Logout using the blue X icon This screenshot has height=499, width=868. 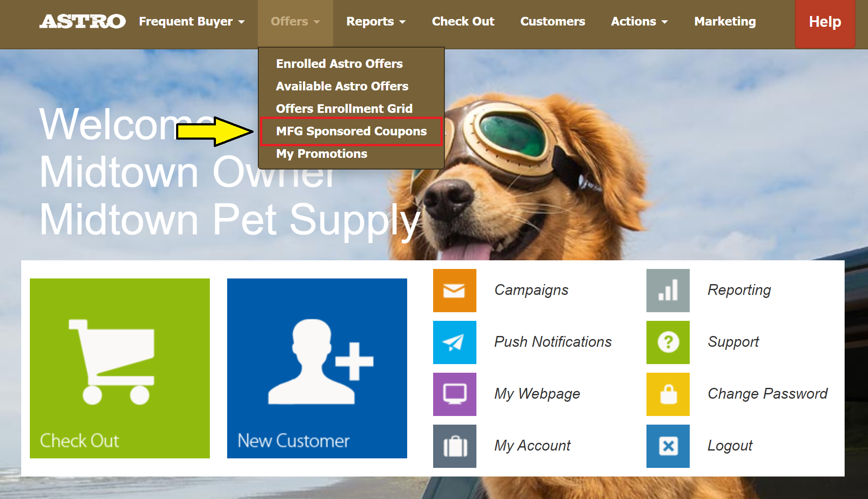667,446
